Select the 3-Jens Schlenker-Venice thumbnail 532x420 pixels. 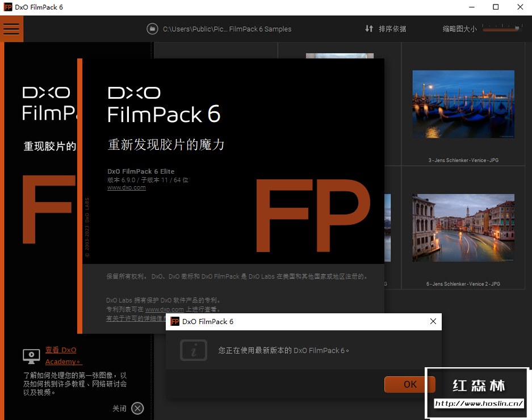pos(463,104)
